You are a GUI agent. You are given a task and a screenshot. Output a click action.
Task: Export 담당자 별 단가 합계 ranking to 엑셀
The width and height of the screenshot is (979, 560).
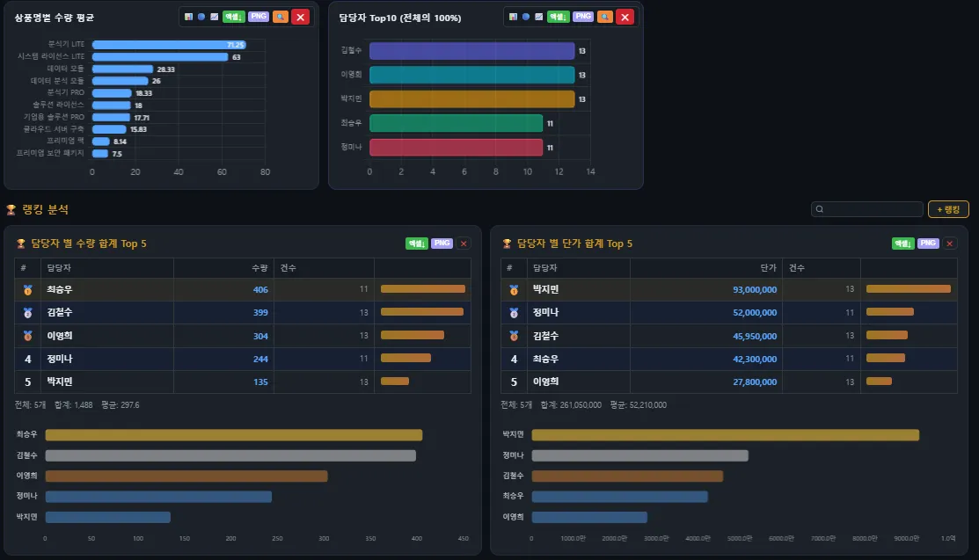click(903, 244)
